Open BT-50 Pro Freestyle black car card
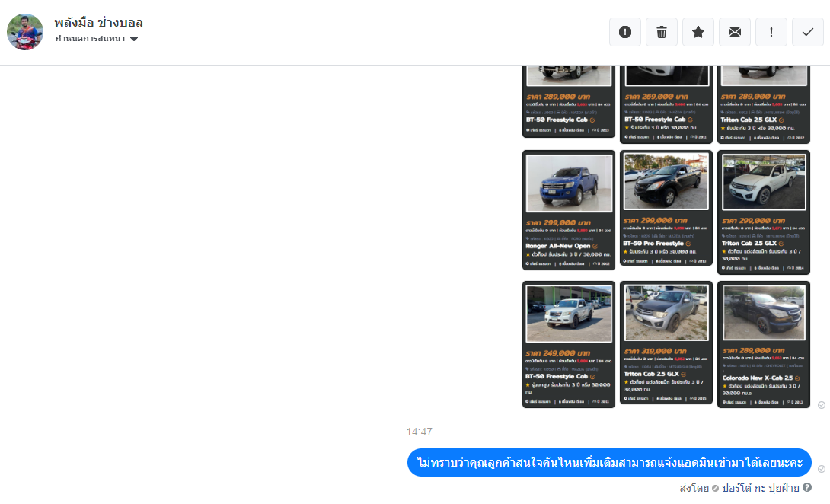 [x=666, y=208]
